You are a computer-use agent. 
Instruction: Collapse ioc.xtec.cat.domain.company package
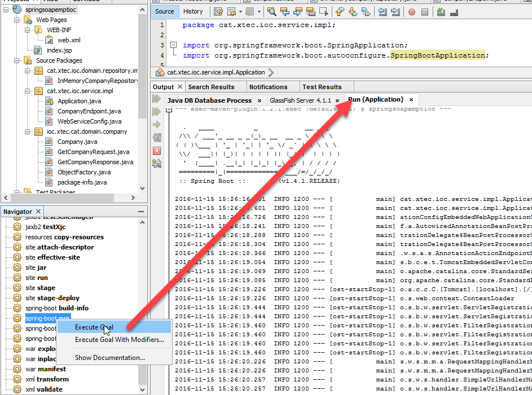click(27, 131)
